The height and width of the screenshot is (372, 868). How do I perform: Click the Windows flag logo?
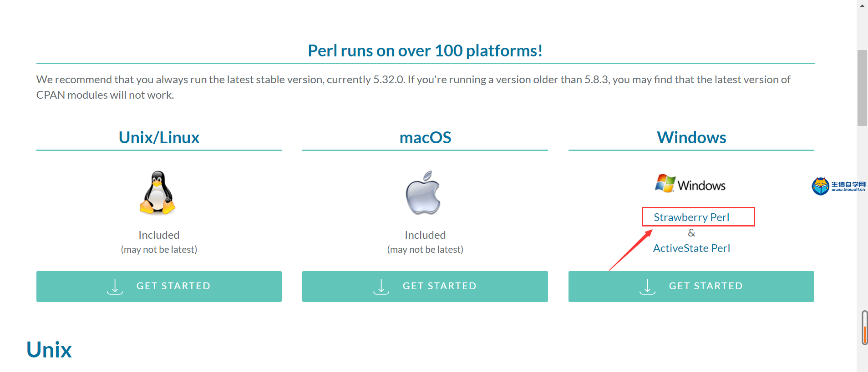[x=665, y=183]
